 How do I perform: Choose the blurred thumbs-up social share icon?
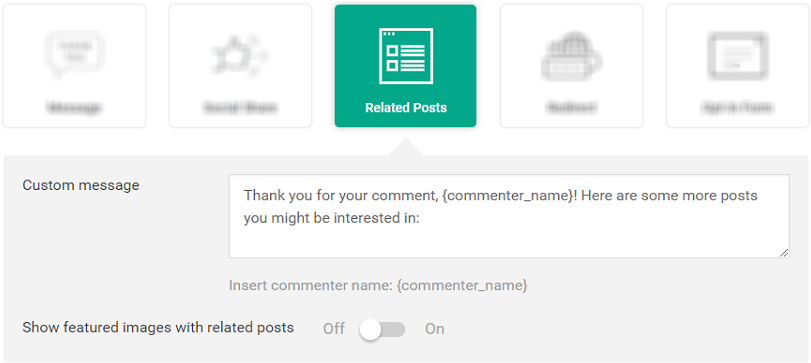(x=240, y=55)
